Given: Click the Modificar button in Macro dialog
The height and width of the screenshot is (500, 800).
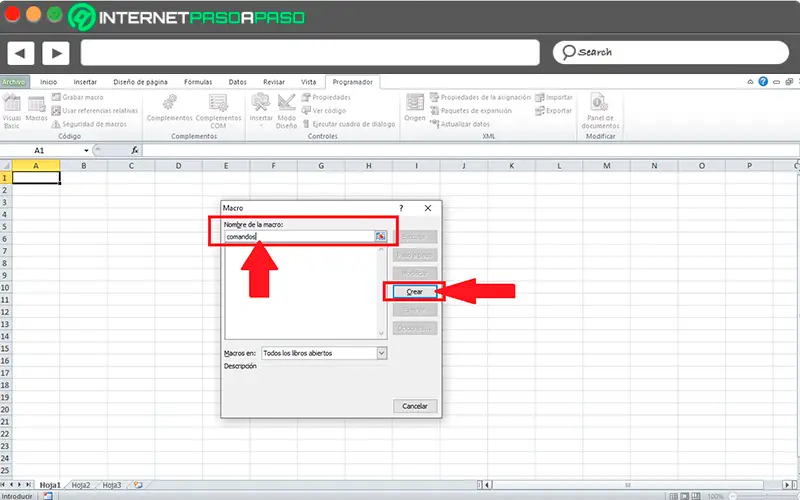Looking at the screenshot, I should tap(415, 273).
